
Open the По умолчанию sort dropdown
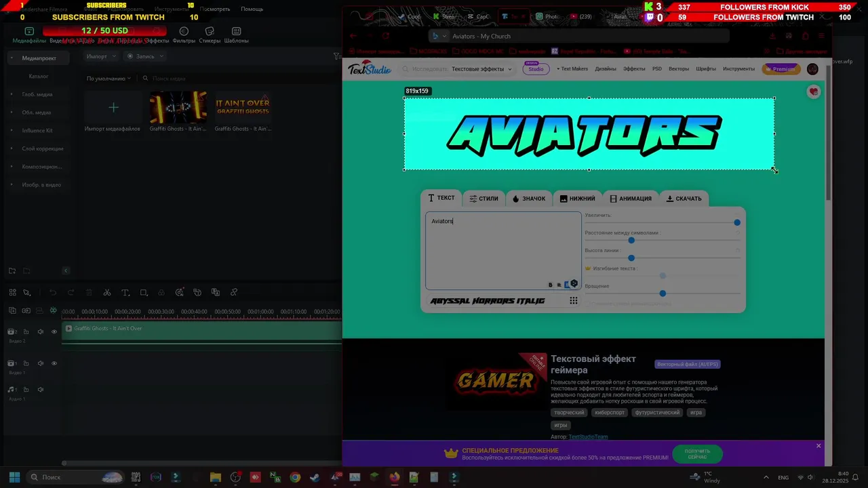(x=108, y=79)
